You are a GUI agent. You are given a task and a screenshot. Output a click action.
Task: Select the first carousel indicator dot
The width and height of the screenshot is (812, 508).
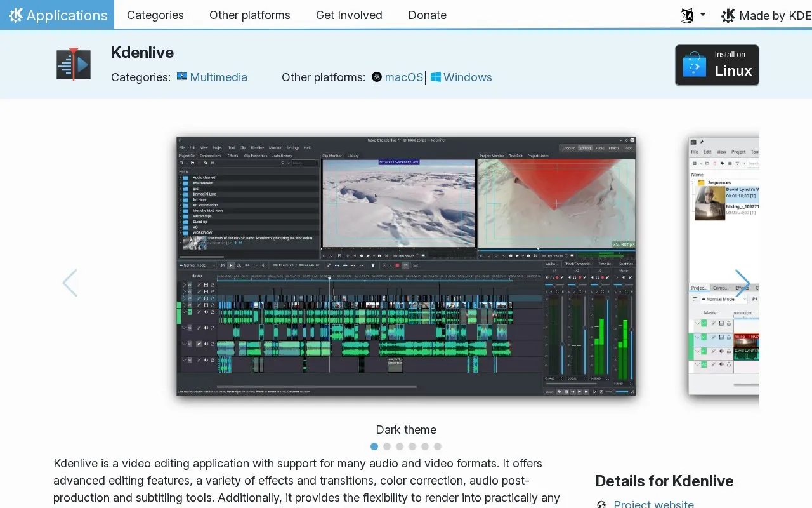[x=374, y=446]
